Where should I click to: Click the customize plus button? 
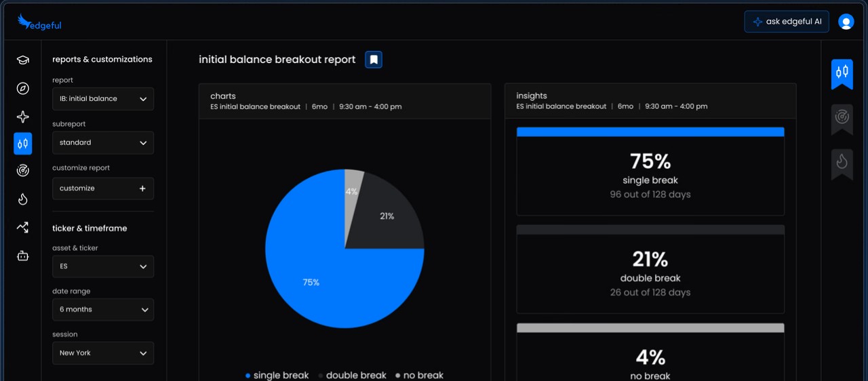tap(103, 188)
